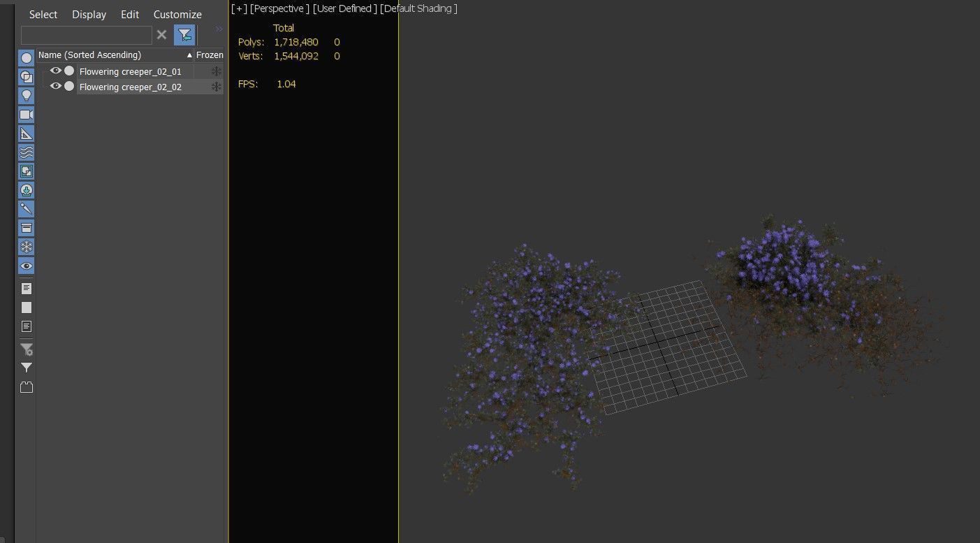Select Flowering creeper_02_02 in list
Screen dimensions: 980x543
131,87
